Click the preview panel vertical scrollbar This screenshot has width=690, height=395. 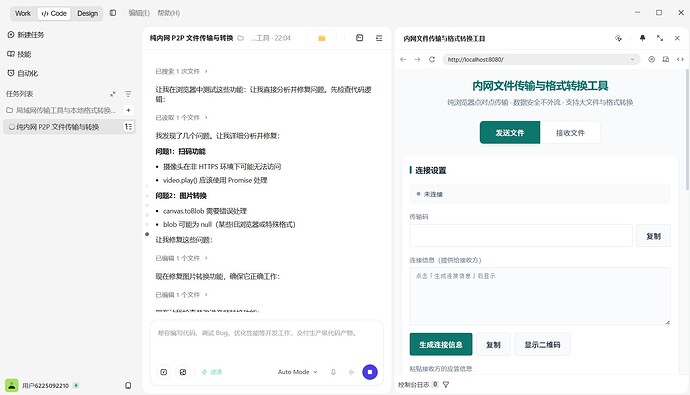click(x=687, y=131)
